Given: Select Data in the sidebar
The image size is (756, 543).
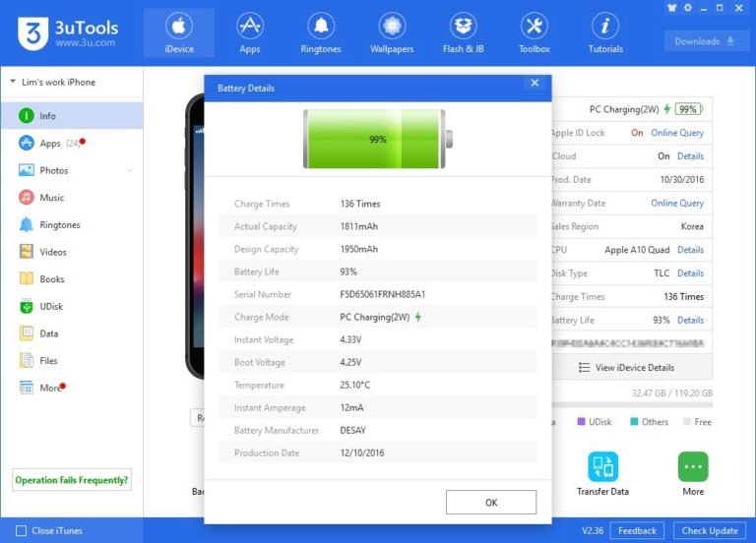Looking at the screenshot, I should [72, 333].
